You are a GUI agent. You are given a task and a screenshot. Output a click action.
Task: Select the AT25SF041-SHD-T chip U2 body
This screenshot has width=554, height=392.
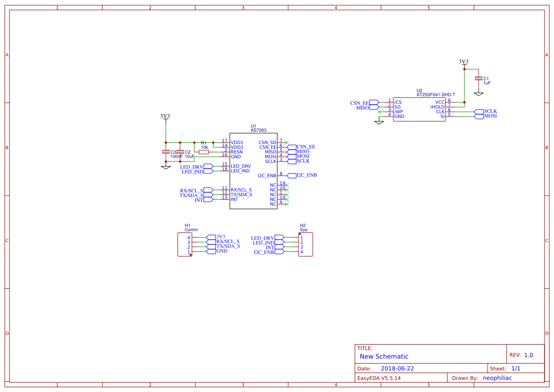[419, 109]
